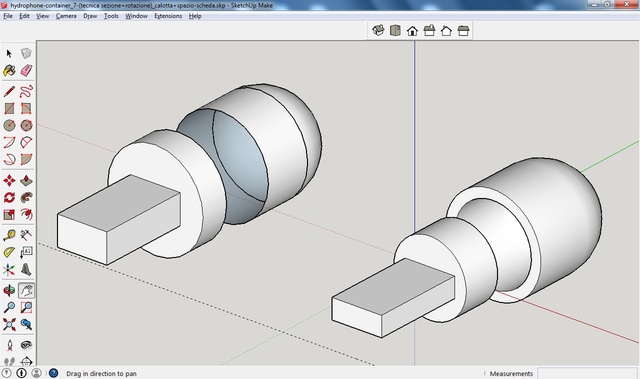Choose the Rectangle tool
Viewport: 640px width, 379px height.
coord(9,108)
